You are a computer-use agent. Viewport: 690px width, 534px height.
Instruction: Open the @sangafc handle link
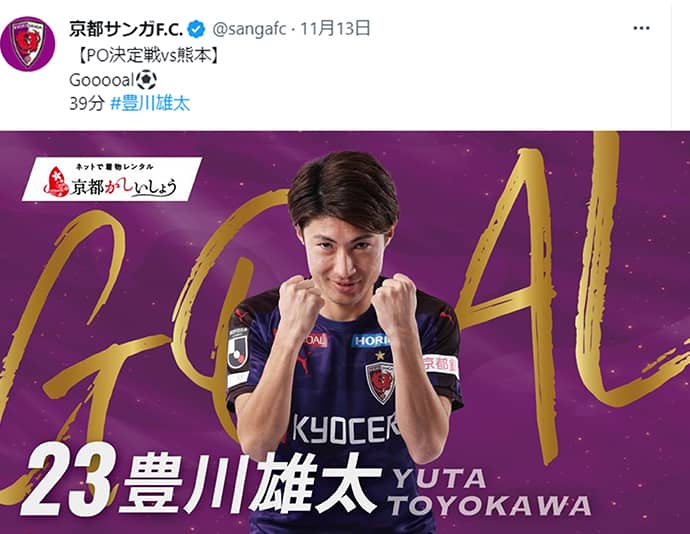250,29
